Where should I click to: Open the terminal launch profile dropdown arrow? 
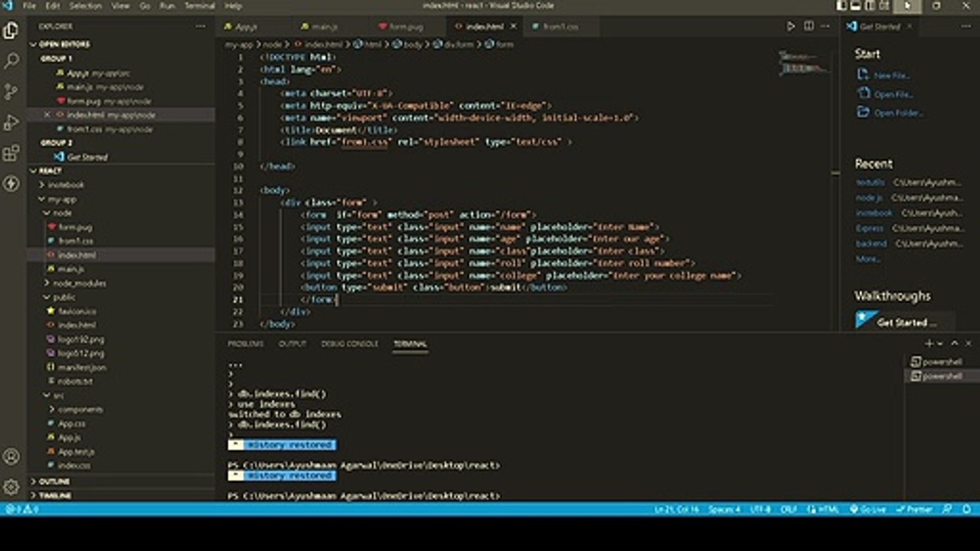pyautogui.click(x=940, y=344)
